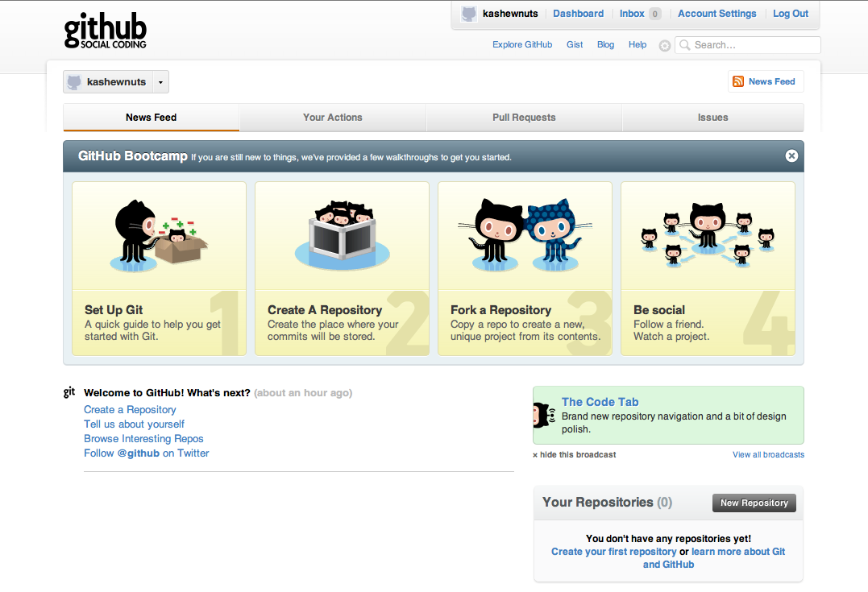Open the kashewnuts profile name link at top

point(510,14)
